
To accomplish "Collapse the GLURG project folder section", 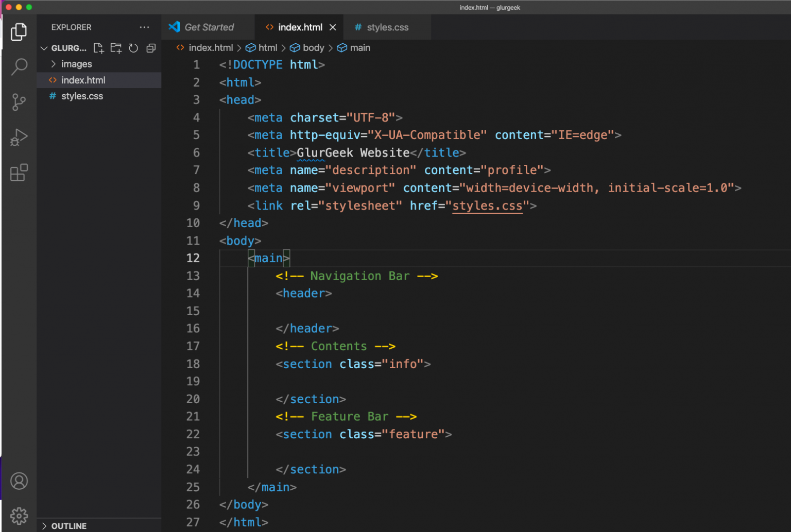I will [45, 48].
